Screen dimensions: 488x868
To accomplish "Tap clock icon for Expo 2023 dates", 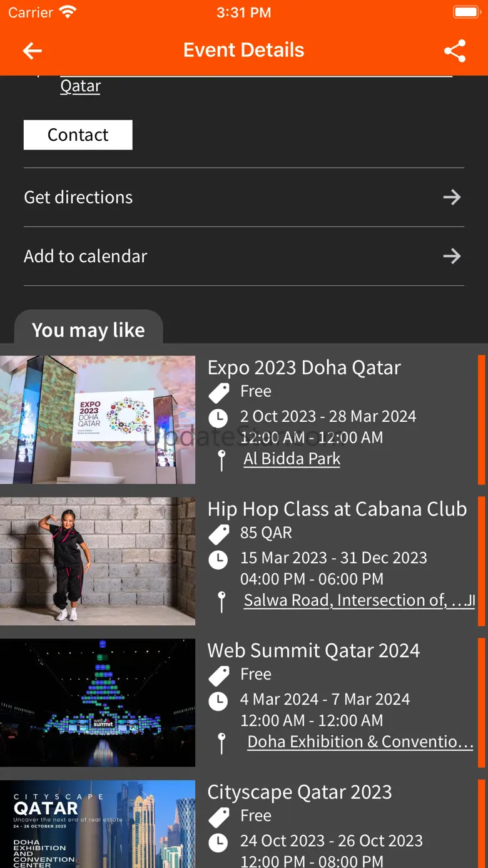I will pyautogui.click(x=218, y=417).
